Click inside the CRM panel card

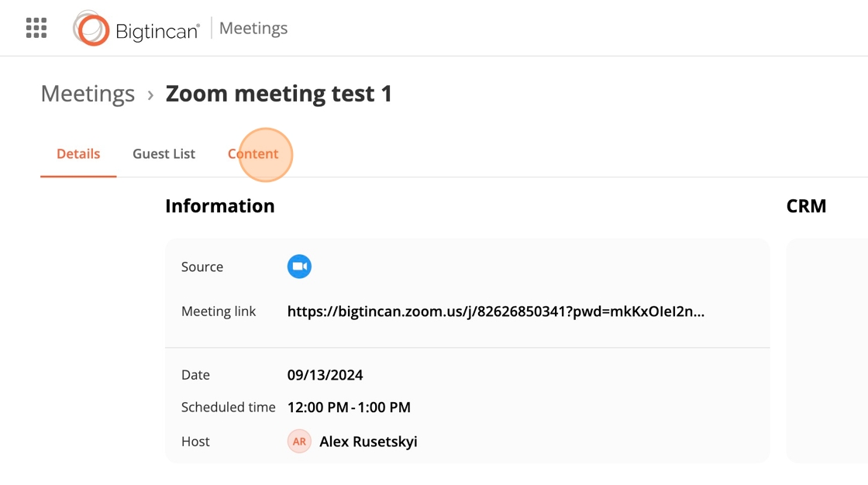coord(828,349)
